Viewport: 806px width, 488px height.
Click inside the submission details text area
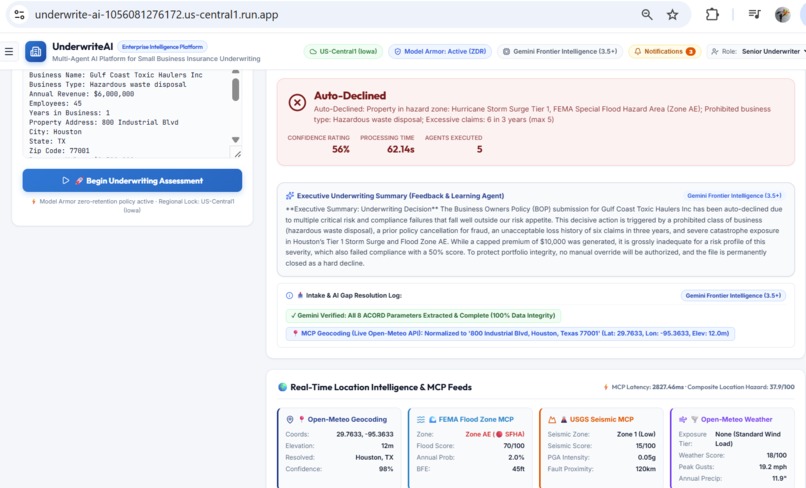(126, 113)
